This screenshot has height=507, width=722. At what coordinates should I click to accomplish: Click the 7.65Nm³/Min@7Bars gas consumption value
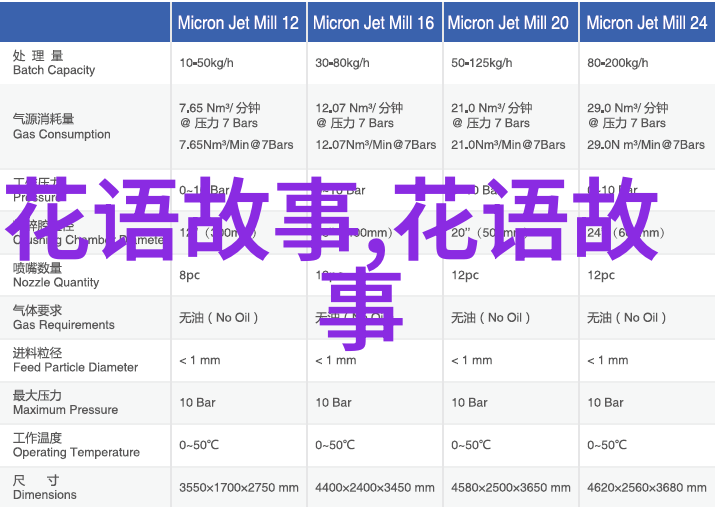click(236, 145)
